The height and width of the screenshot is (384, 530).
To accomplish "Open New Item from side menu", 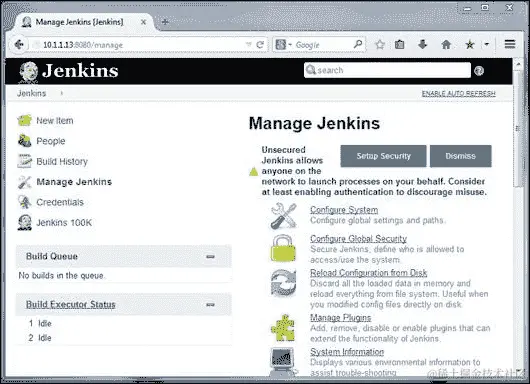I will (55, 121).
